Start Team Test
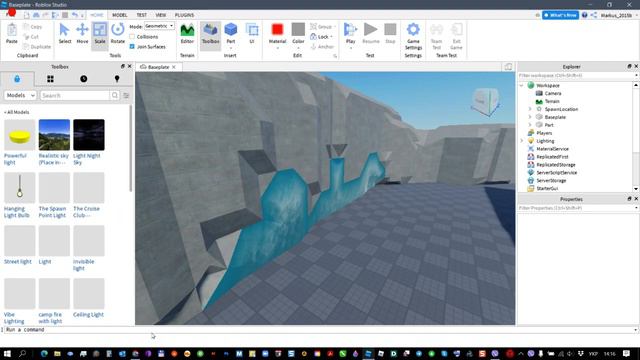The image size is (640, 360). tap(436, 36)
